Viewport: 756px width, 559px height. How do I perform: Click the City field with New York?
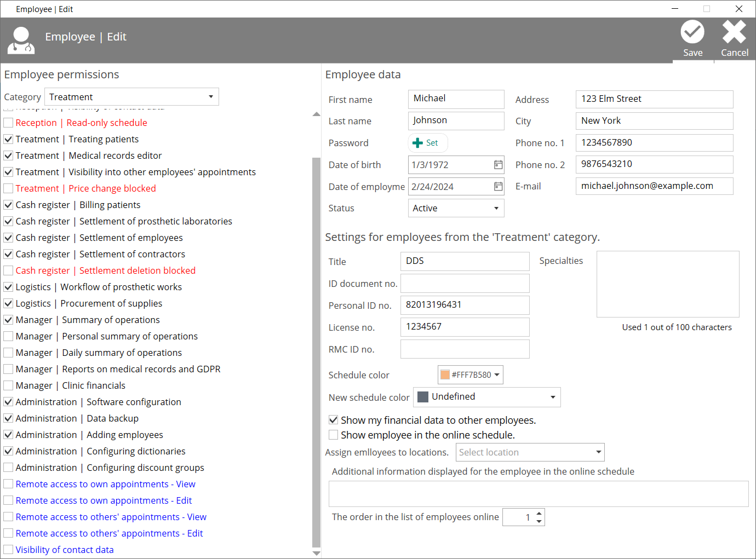coord(654,121)
